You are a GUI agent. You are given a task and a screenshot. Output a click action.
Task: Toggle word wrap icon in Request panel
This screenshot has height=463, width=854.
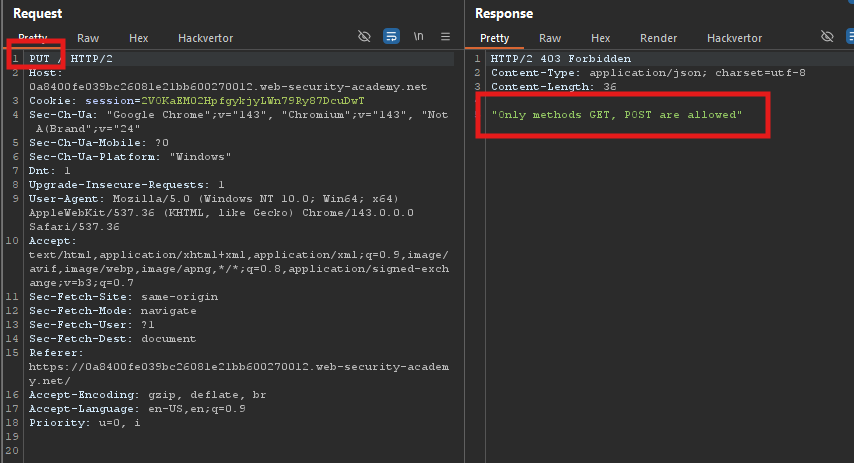click(391, 36)
